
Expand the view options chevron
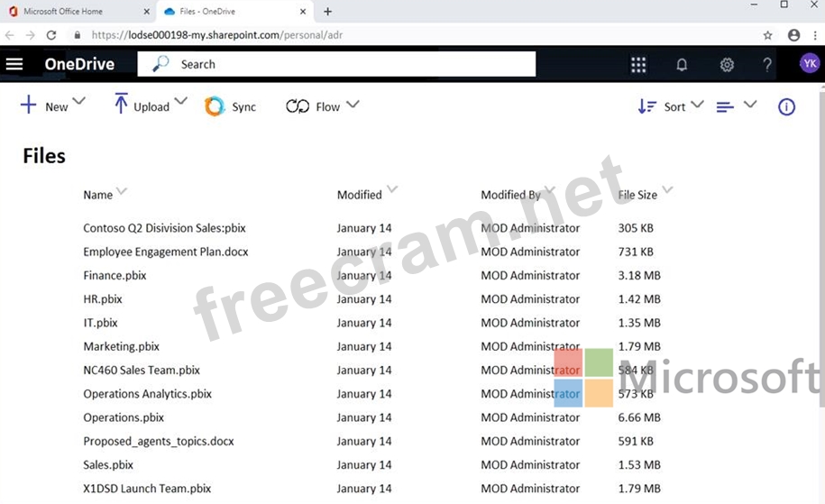[x=750, y=104]
